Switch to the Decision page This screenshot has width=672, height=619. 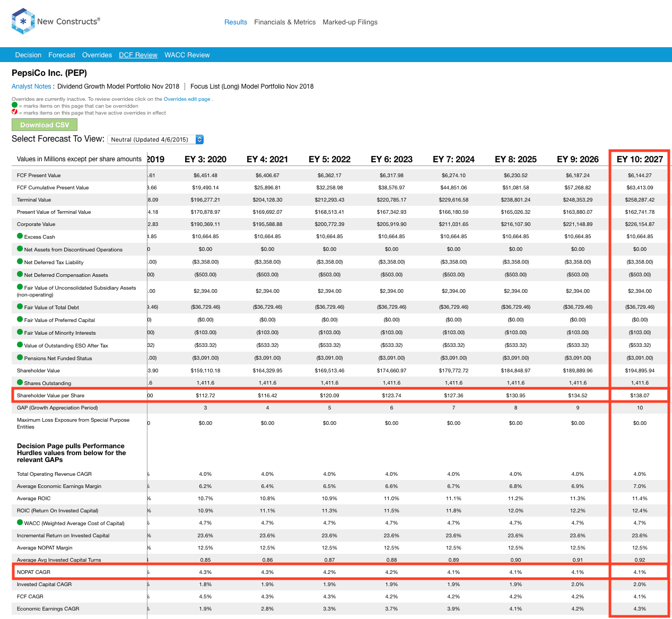[28, 55]
